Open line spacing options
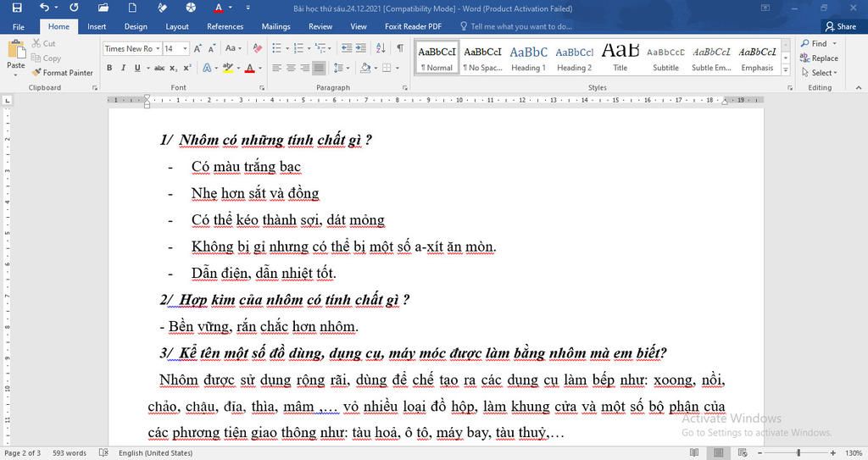868x460 pixels. click(342, 68)
